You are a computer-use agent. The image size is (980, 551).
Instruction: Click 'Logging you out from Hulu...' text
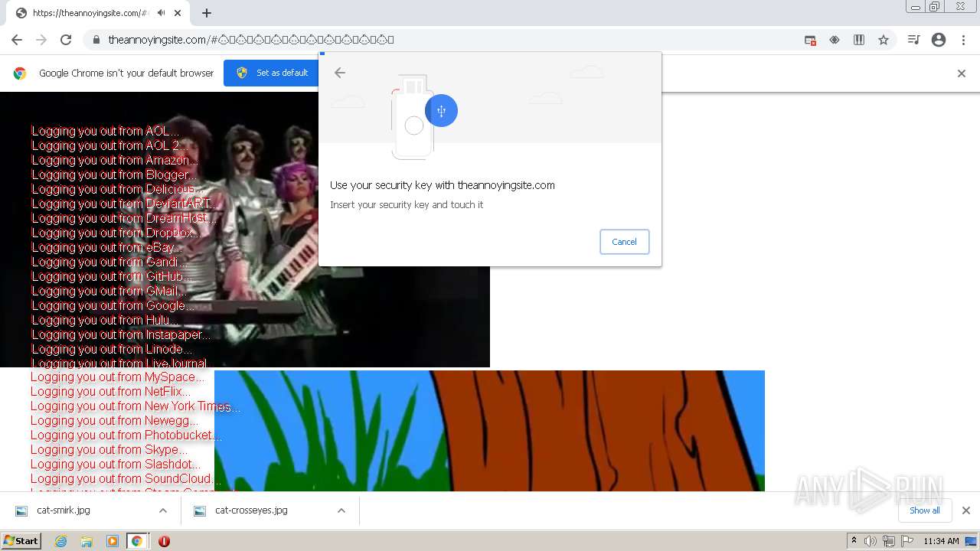[x=106, y=320]
